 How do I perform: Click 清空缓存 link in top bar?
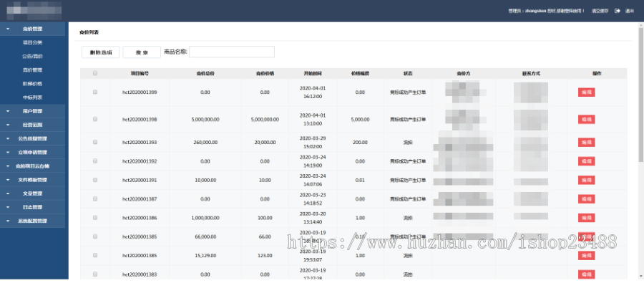(600, 11)
